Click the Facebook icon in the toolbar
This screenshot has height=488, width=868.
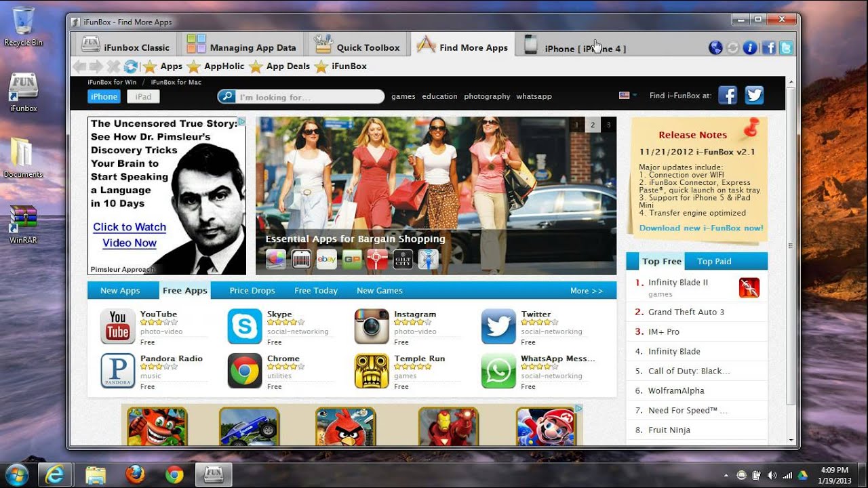coord(768,47)
